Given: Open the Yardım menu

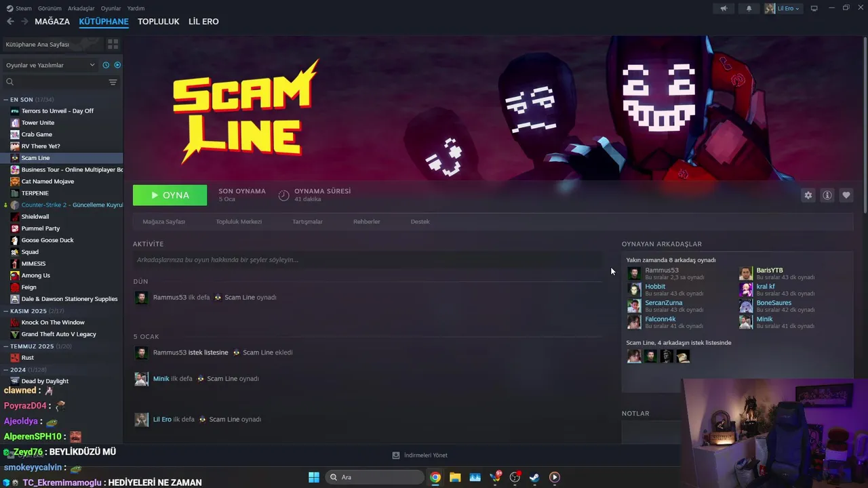Looking at the screenshot, I should click(136, 8).
